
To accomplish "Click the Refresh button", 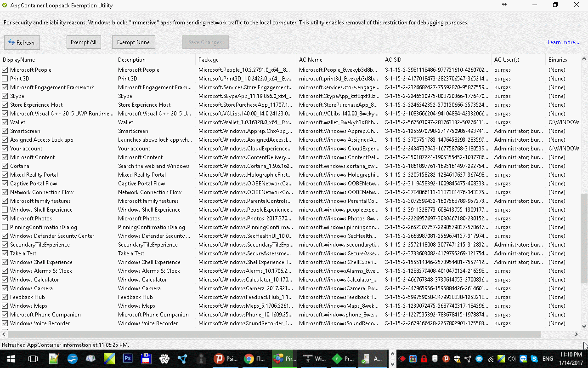I will [x=22, y=42].
